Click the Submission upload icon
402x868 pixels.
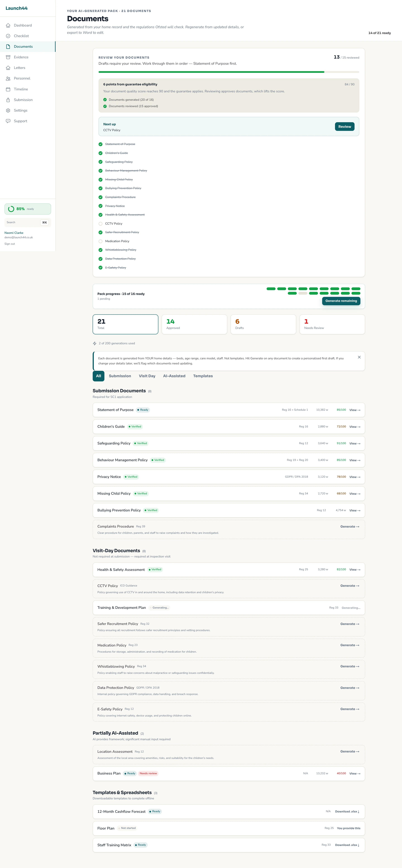pyautogui.click(x=8, y=100)
